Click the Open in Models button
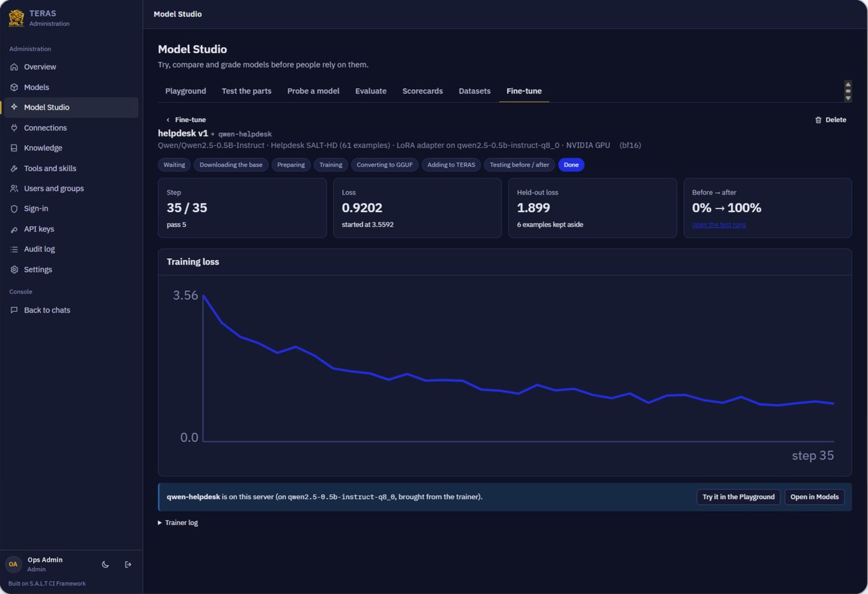 pyautogui.click(x=815, y=497)
